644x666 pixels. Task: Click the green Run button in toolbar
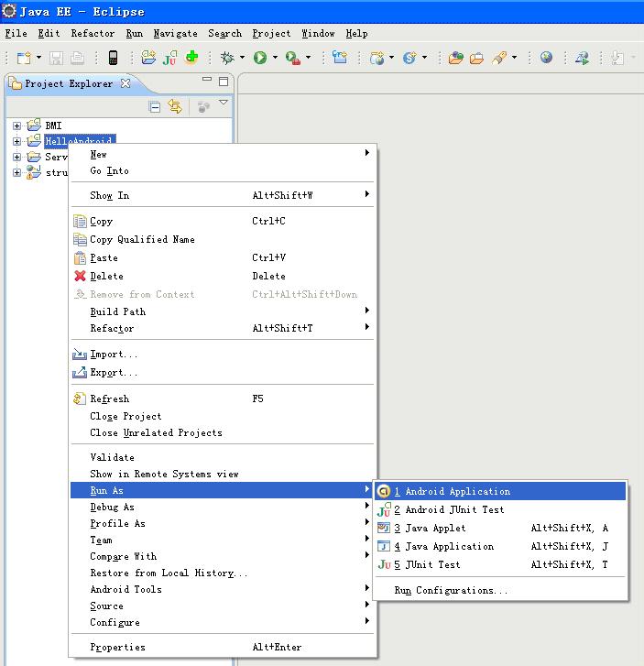[x=260, y=58]
